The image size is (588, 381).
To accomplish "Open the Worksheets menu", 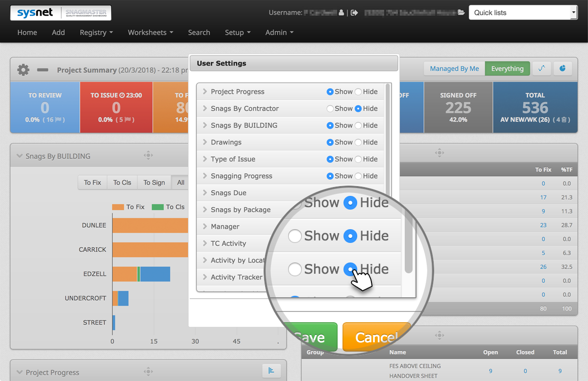I will (x=149, y=32).
